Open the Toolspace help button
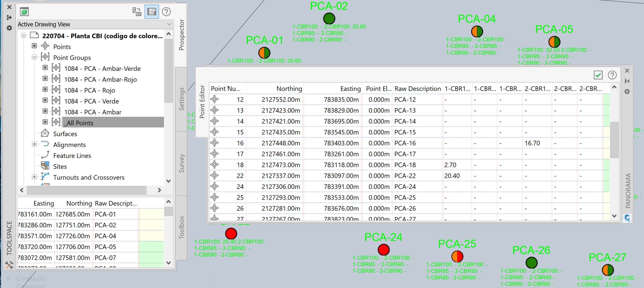 point(166,12)
